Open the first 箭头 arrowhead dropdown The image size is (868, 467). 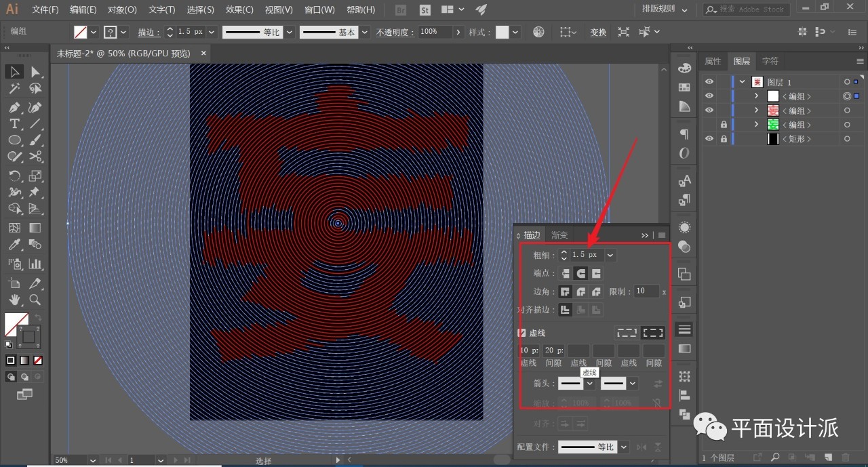click(590, 383)
